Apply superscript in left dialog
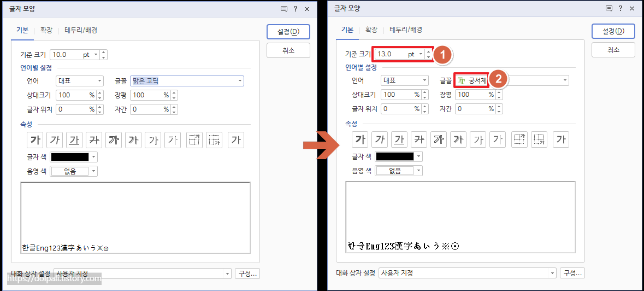The height and width of the screenshot is (291, 644). point(194,139)
